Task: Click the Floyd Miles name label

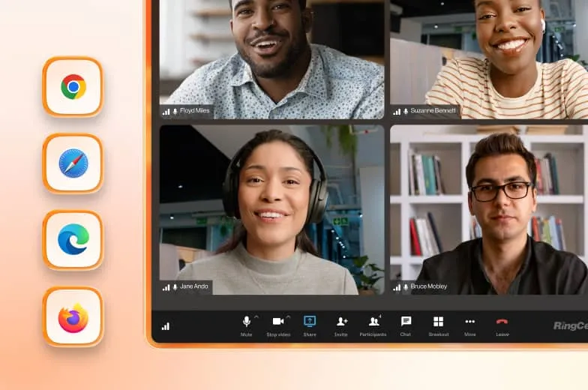Action: [x=195, y=111]
